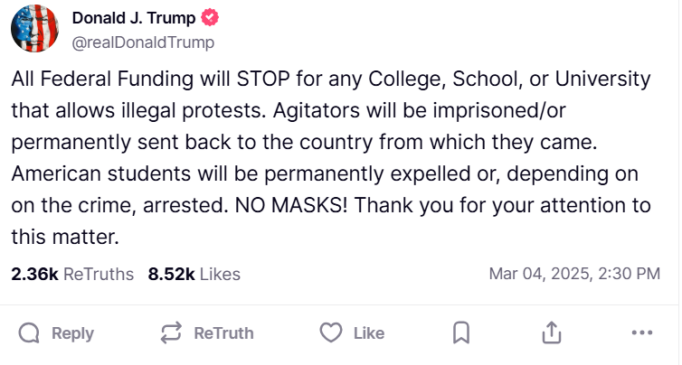Screen dimensions: 682x365
Task: Click the post's opening line about Federal Funding
Action: click(331, 79)
